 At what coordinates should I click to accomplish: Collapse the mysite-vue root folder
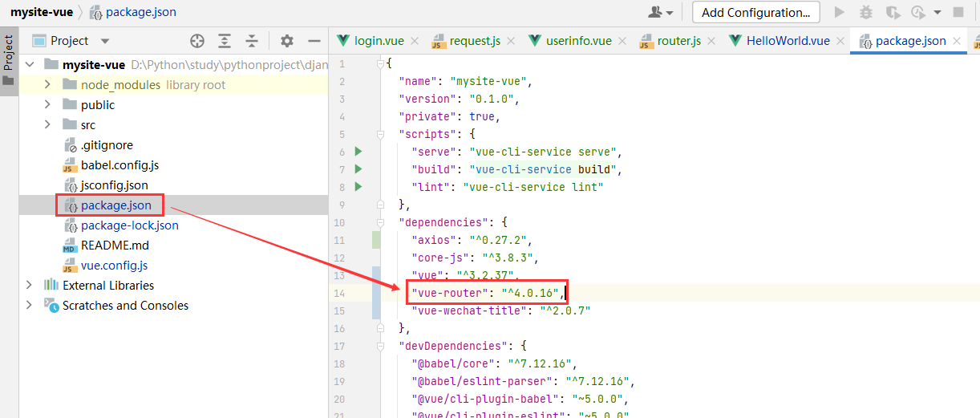(30, 64)
